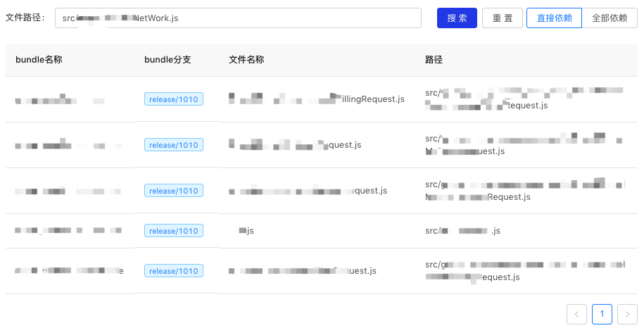644x335 pixels.
Task: Select the file name ending in illingRequest.js
Action: (x=317, y=99)
